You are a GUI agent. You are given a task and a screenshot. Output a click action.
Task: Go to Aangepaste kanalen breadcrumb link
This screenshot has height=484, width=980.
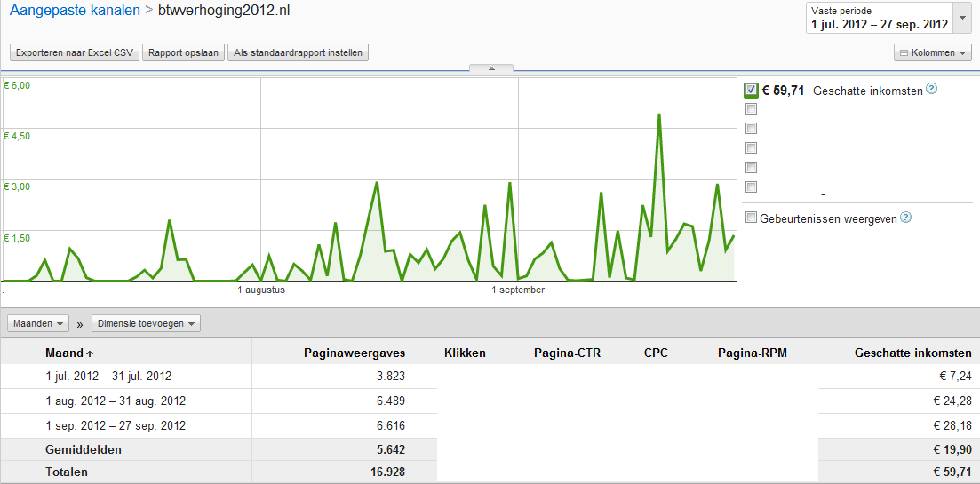(75, 11)
